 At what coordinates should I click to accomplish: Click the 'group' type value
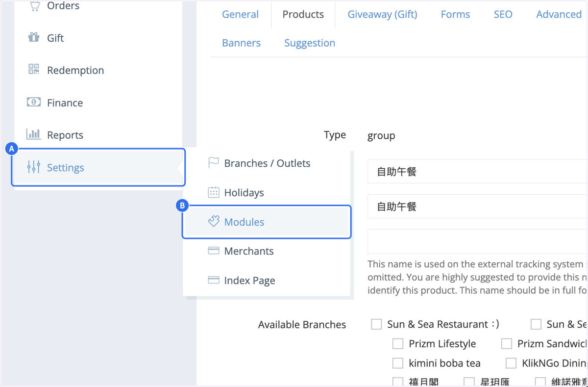381,136
